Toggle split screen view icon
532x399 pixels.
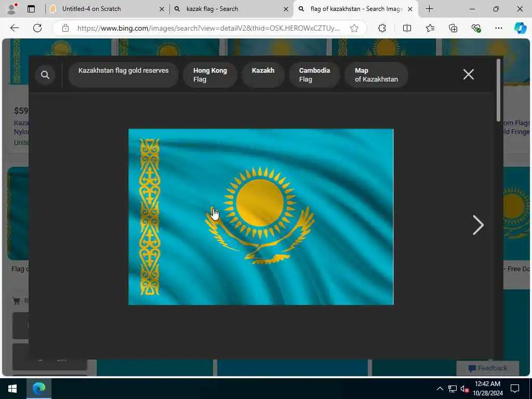tap(407, 28)
